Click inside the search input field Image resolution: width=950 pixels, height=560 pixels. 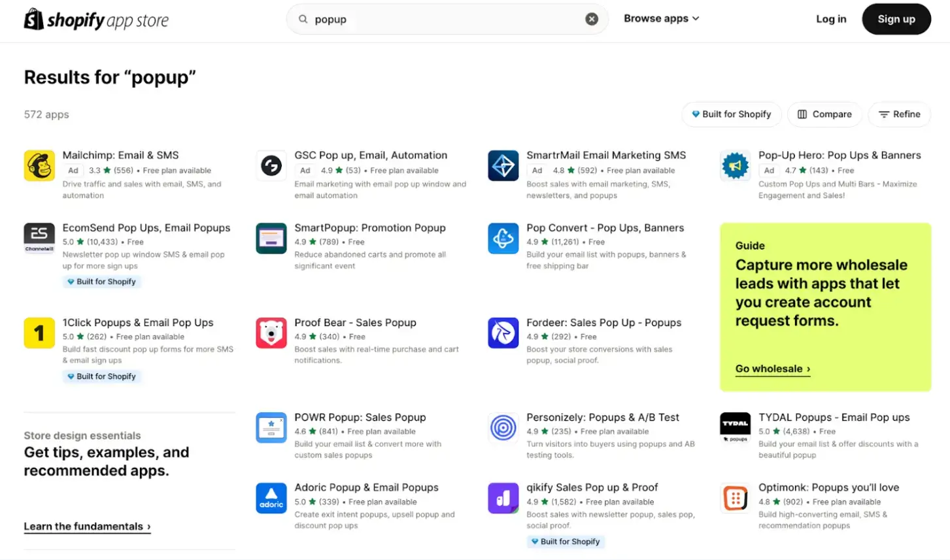[x=425, y=18]
